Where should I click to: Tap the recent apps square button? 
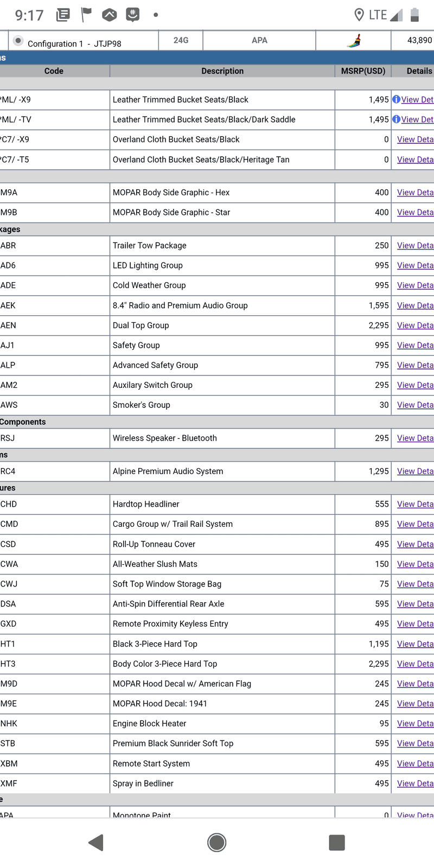point(337,843)
